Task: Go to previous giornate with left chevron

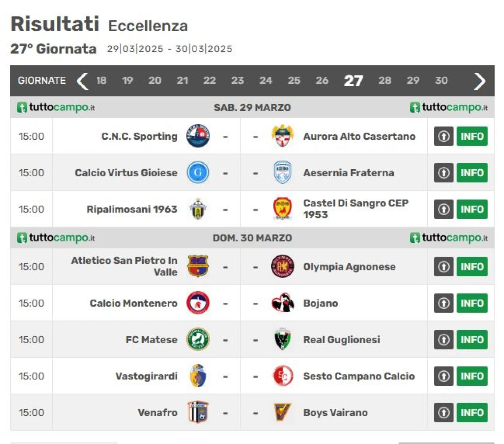Action: [x=82, y=81]
